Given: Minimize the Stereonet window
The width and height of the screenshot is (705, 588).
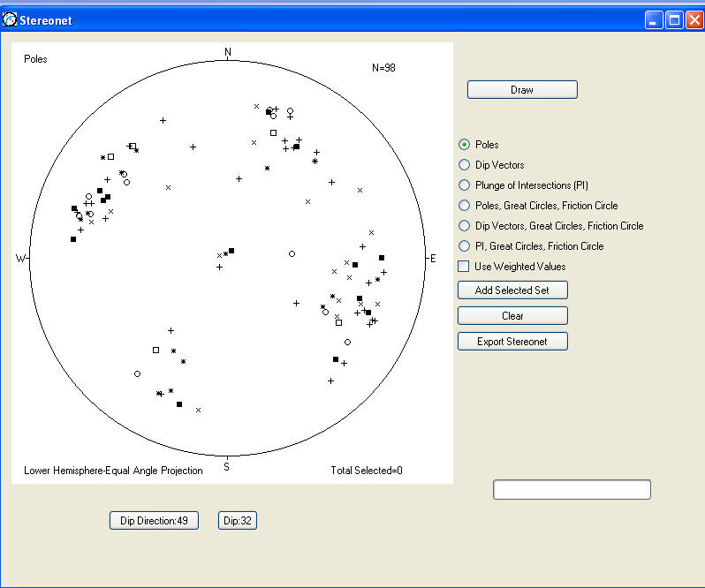Looking at the screenshot, I should click(654, 19).
